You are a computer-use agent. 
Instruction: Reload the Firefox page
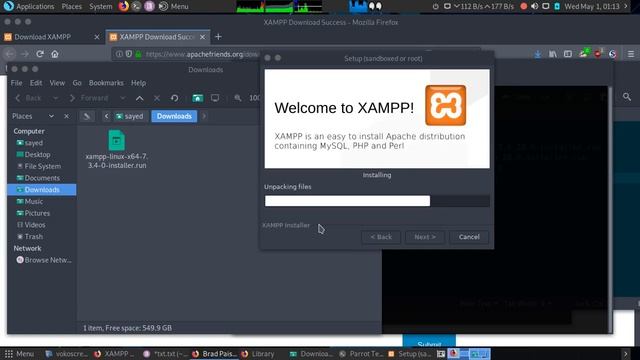tap(40, 54)
